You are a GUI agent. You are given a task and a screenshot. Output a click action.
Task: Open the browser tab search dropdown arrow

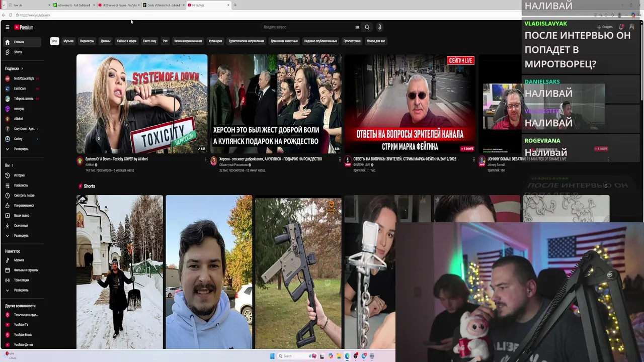pyautogui.click(x=4, y=5)
